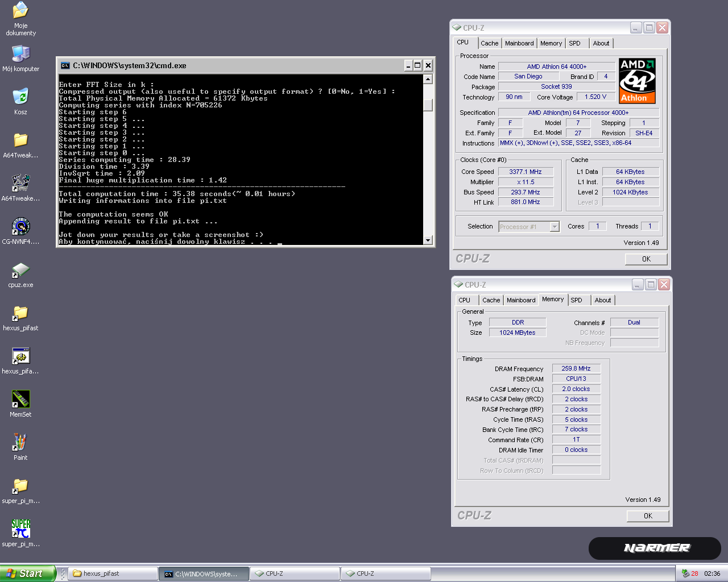Click Command Rate value 1T

(576, 439)
